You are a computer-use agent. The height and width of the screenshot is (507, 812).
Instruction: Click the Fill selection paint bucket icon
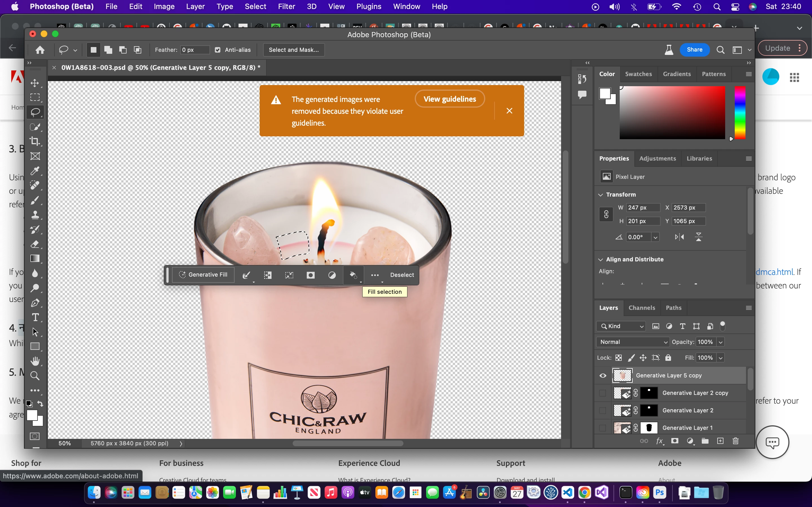coord(353,275)
